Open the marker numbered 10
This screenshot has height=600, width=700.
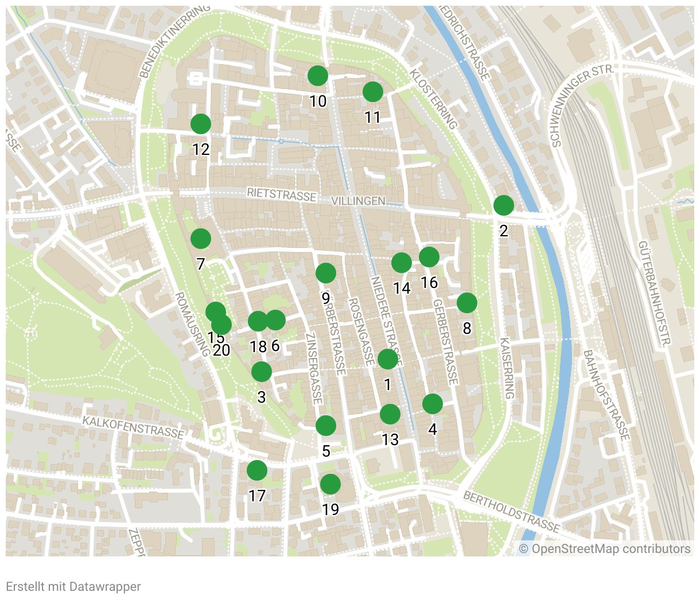click(x=318, y=75)
